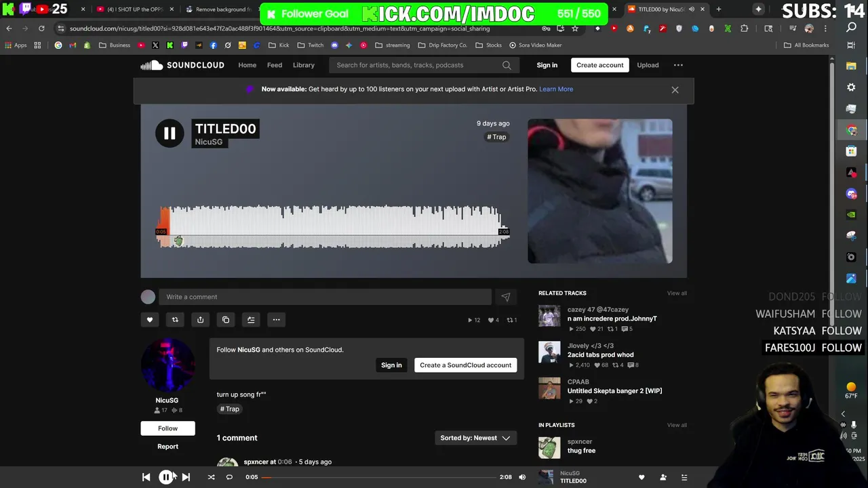Viewport: 868px width, 488px height.
Task: Open the Learn More banner link
Action: tap(556, 89)
